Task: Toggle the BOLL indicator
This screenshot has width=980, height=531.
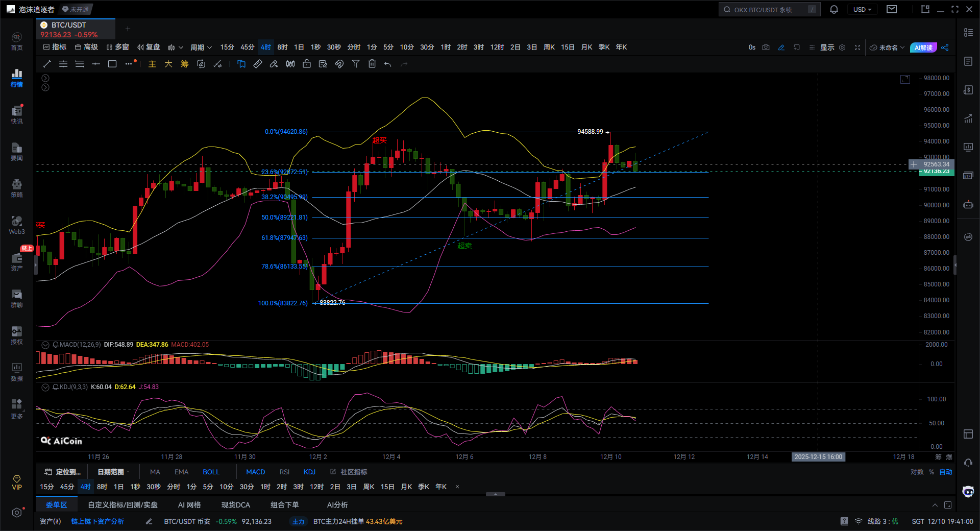Action: coord(211,472)
